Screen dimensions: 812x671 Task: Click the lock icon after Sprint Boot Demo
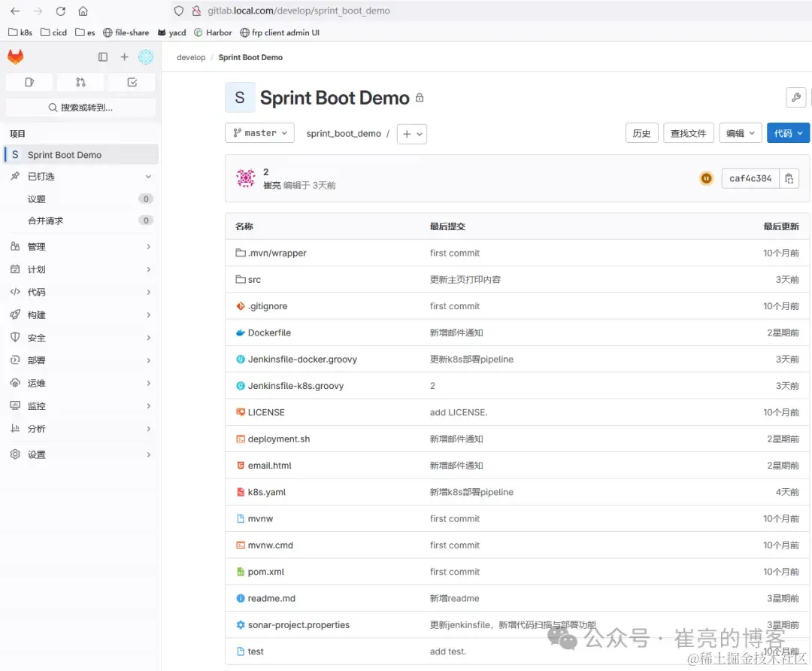[x=420, y=98]
